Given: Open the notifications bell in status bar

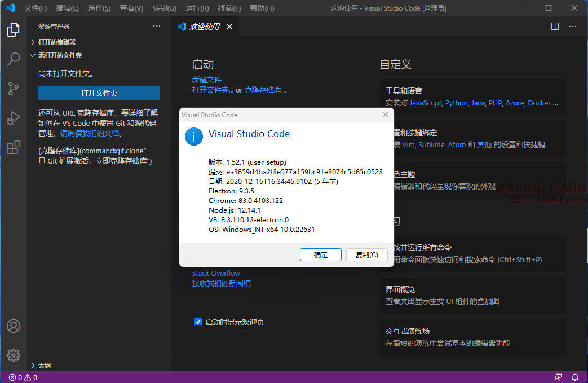Looking at the screenshot, I should [576, 377].
